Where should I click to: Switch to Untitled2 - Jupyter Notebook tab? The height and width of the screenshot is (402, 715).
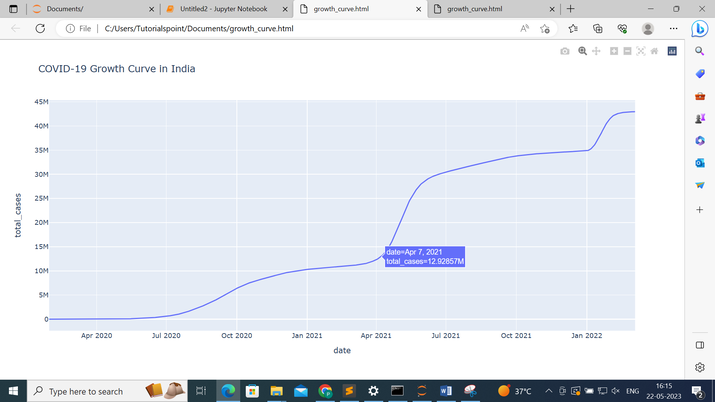(x=227, y=9)
